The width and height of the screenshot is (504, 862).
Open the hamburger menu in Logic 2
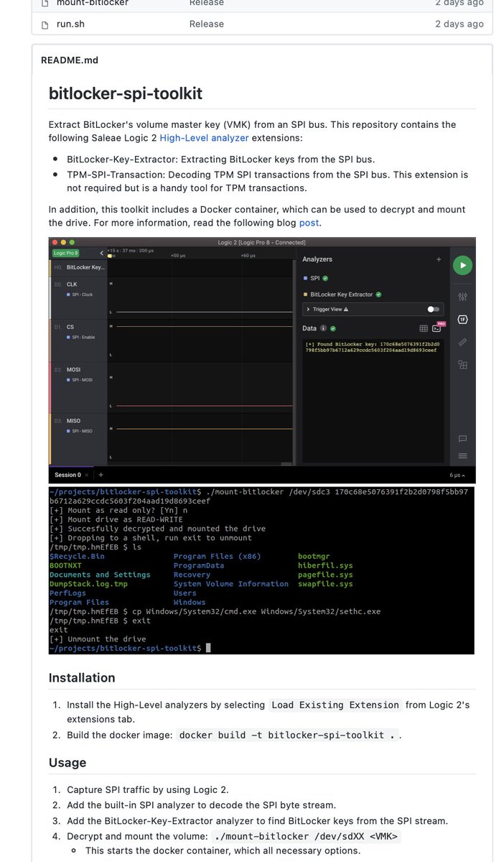point(462,455)
